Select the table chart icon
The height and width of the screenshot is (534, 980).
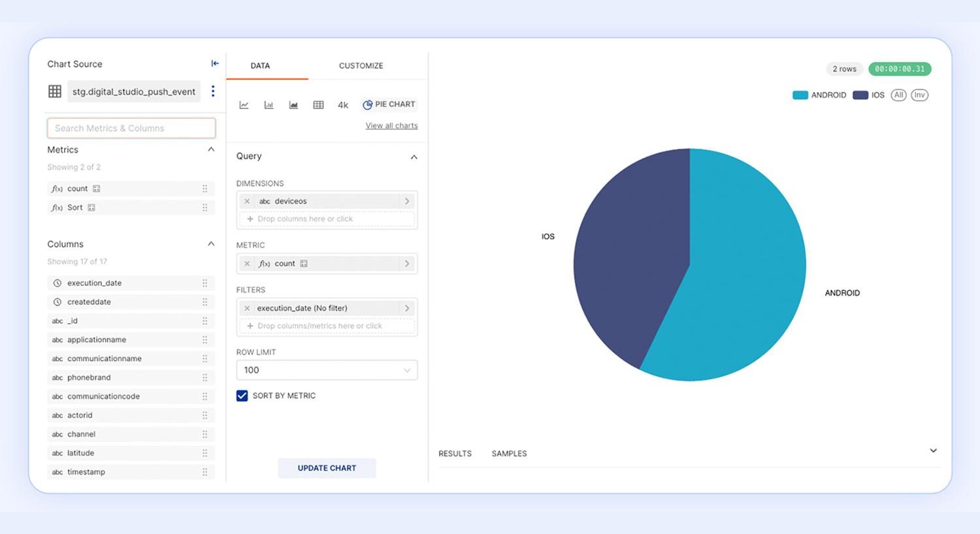(318, 105)
